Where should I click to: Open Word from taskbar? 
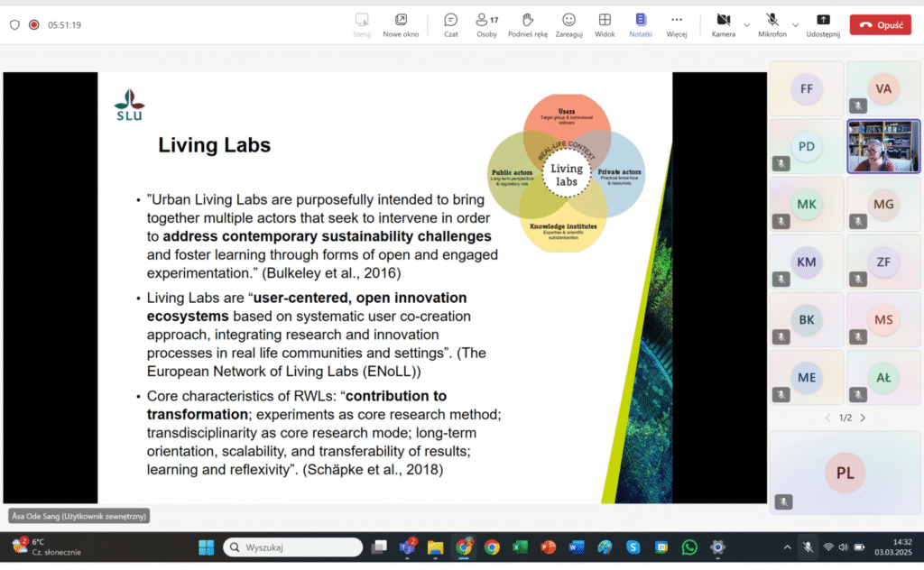pyautogui.click(x=577, y=547)
